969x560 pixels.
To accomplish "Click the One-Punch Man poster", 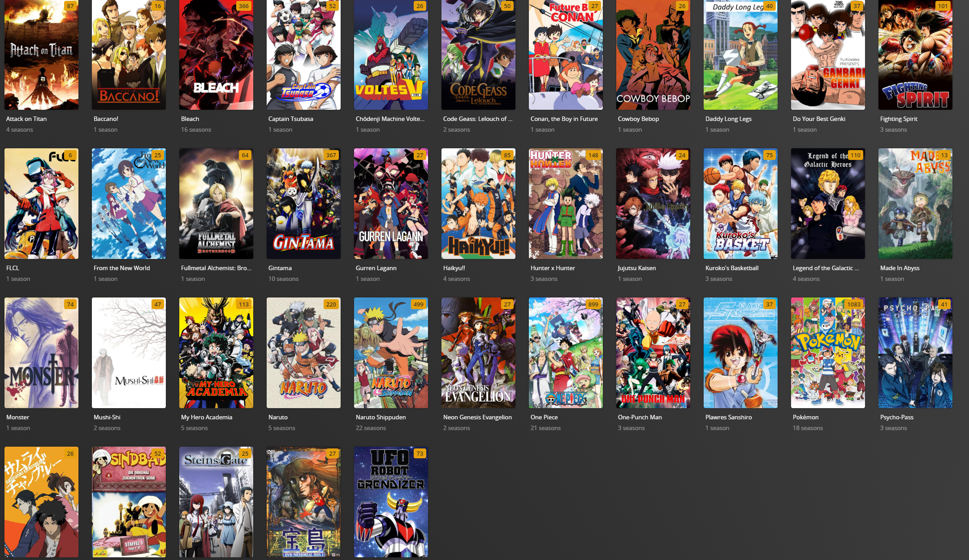I will 653,353.
